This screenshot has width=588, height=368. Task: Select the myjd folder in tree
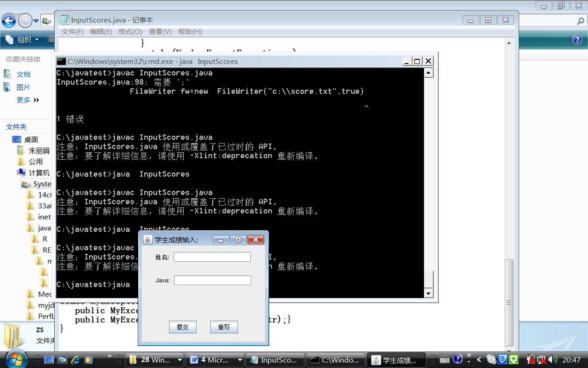point(46,305)
